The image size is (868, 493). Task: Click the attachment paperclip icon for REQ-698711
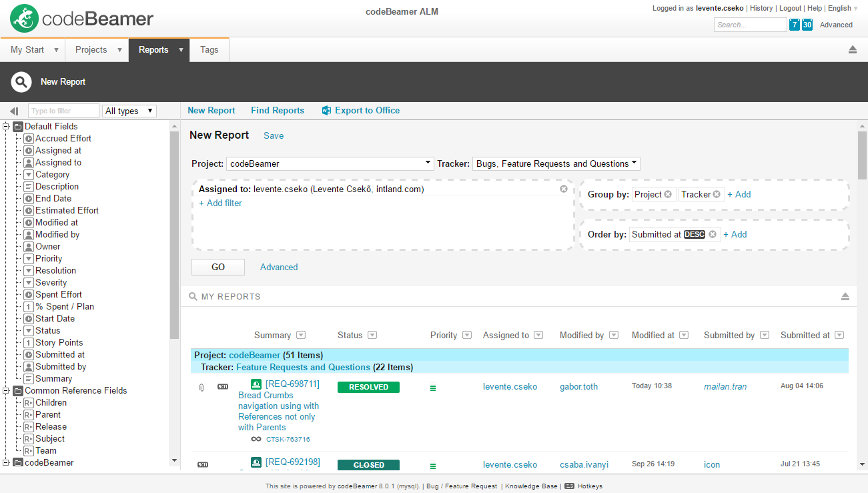[x=201, y=387]
